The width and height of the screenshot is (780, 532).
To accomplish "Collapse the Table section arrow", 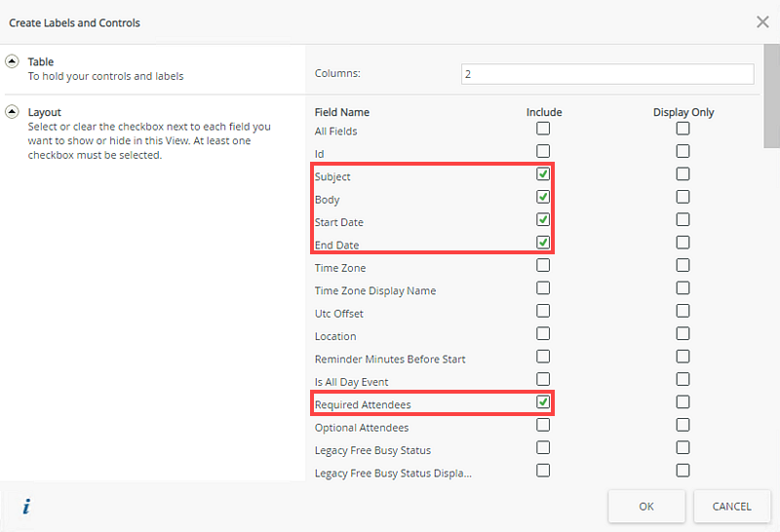I will 13,61.
